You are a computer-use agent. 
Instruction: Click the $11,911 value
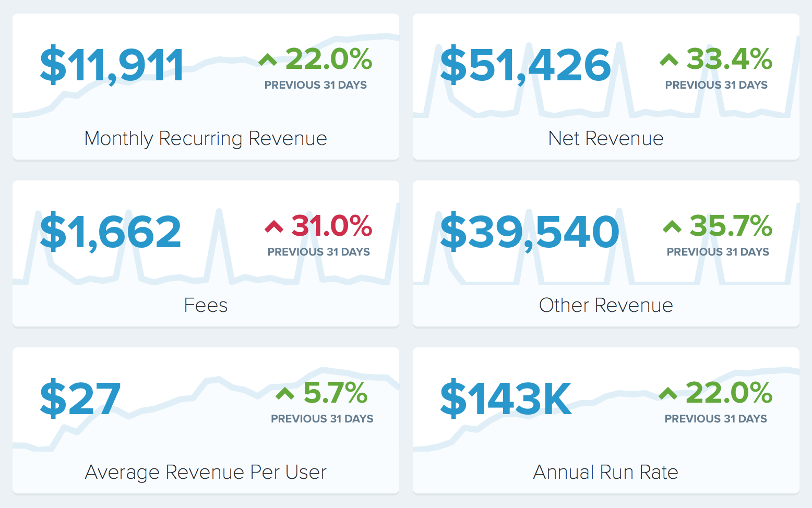tap(112, 66)
